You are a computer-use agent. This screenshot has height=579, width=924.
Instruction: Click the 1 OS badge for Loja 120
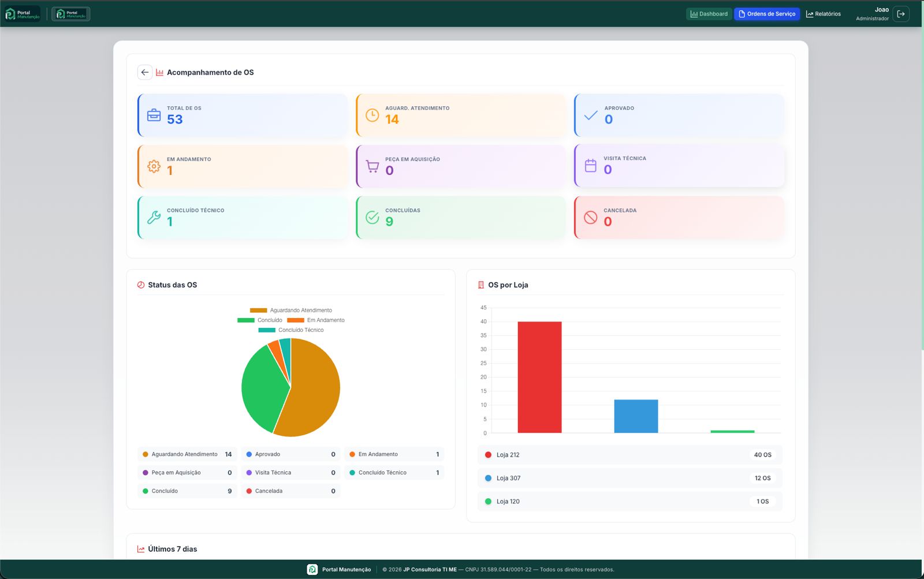coord(762,502)
